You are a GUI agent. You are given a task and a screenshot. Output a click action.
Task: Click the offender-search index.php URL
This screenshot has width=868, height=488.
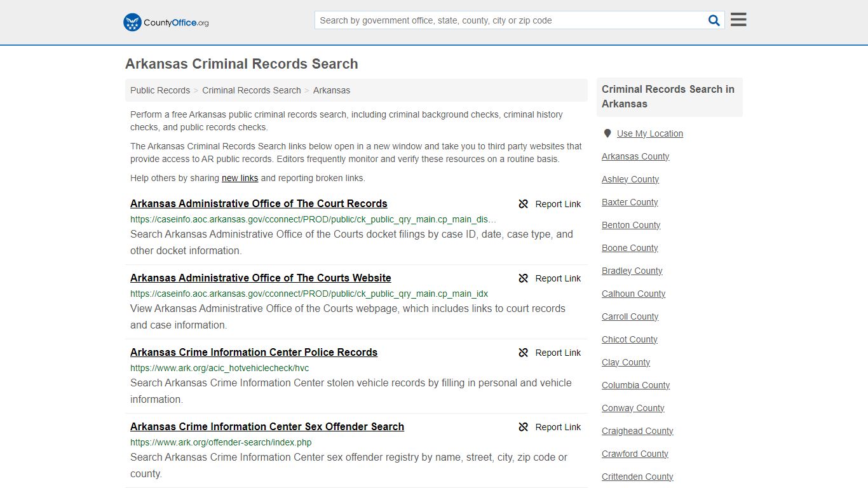(x=220, y=442)
